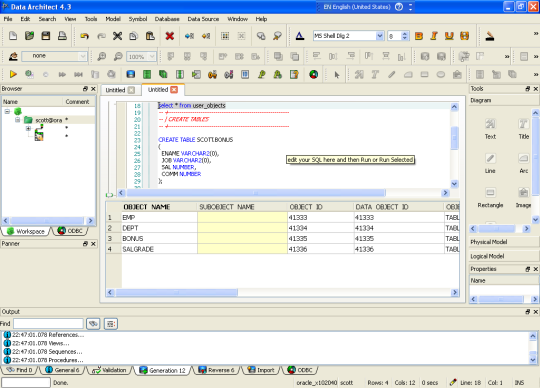Image resolution: width=540 pixels, height=388 pixels.
Task: Click the Copy icon in toolbar
Action: click(x=134, y=36)
